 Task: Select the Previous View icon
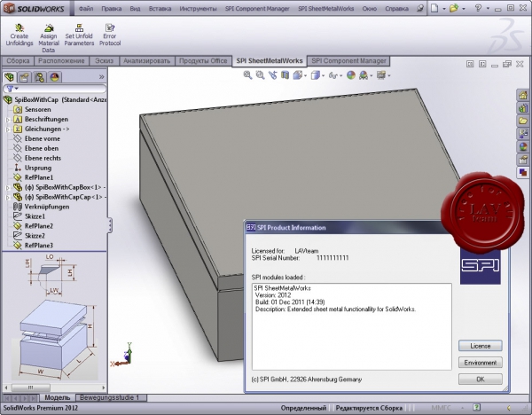273,75
